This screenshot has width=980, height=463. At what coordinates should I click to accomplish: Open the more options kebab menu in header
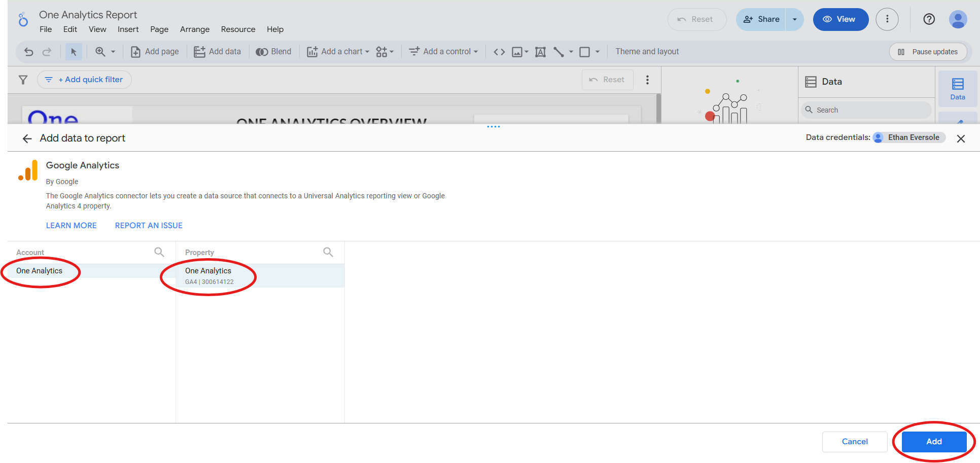[887, 19]
